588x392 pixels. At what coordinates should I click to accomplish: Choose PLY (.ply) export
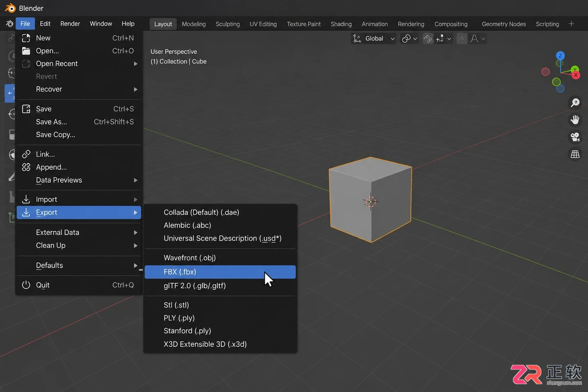(x=220, y=318)
